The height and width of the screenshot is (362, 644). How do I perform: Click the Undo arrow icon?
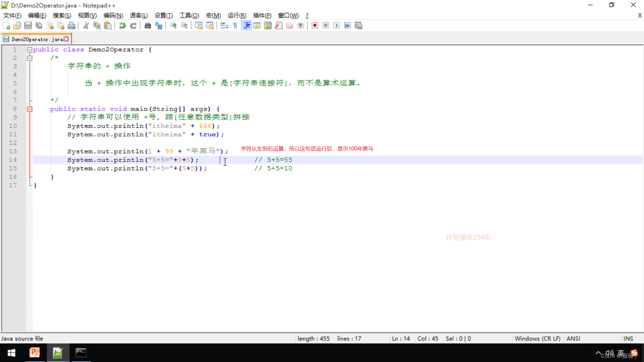pyautogui.click(x=122, y=25)
